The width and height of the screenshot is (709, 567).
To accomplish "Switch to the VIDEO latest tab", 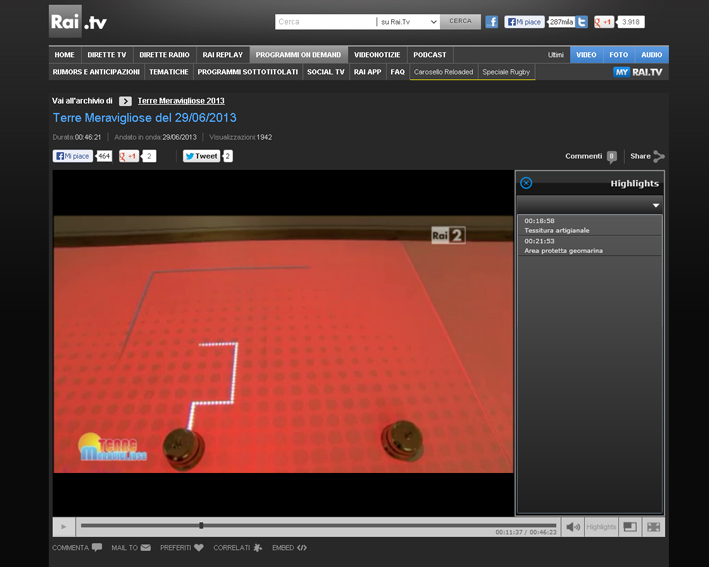I will click(586, 55).
